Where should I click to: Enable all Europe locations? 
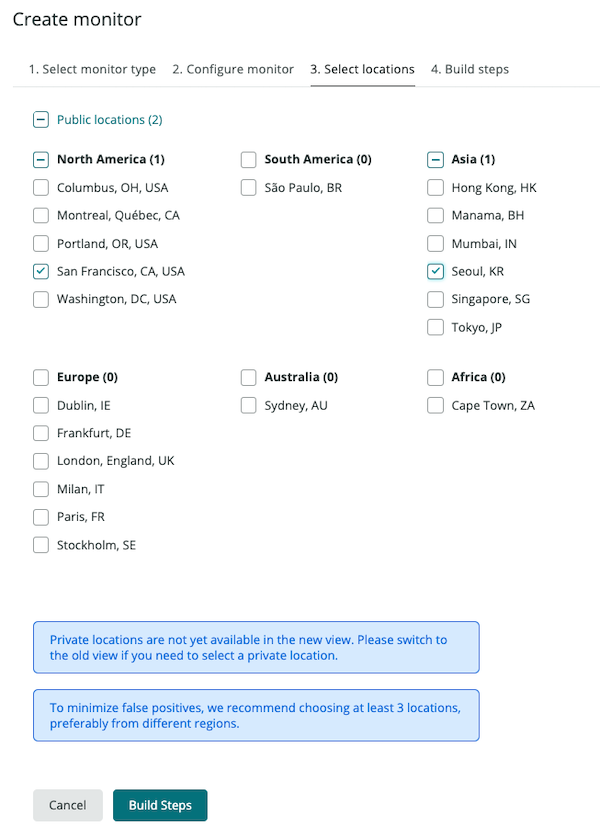coord(40,377)
